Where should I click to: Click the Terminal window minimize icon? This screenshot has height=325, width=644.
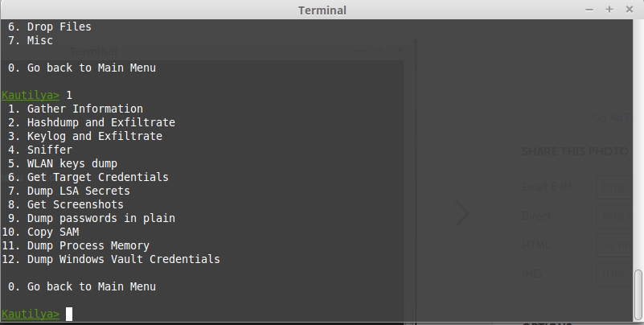click(x=589, y=10)
